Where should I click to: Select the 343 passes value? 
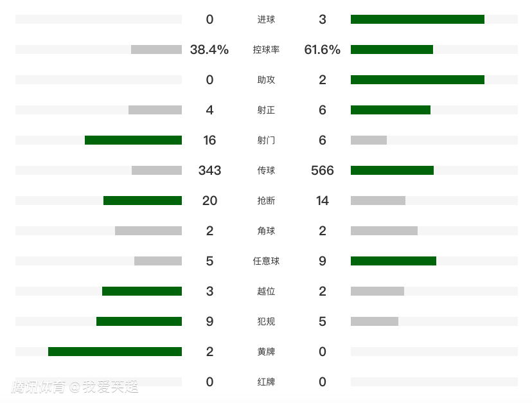pos(209,170)
